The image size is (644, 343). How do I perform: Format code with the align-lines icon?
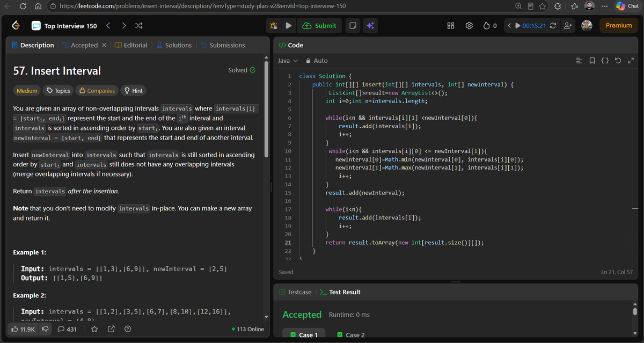[x=579, y=61]
